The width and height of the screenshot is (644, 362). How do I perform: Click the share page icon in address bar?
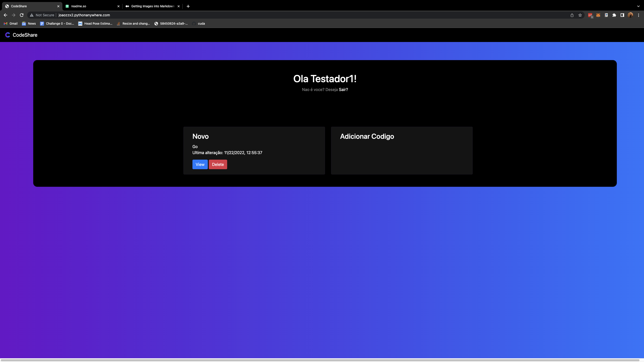[572, 15]
